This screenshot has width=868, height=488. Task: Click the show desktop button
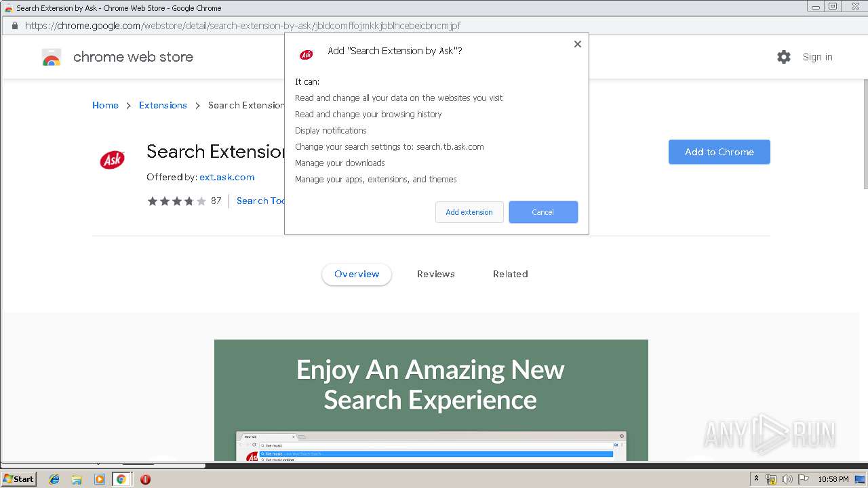click(x=861, y=479)
